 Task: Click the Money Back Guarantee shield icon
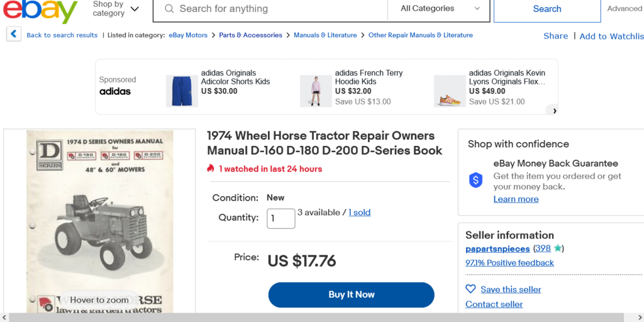[476, 180]
